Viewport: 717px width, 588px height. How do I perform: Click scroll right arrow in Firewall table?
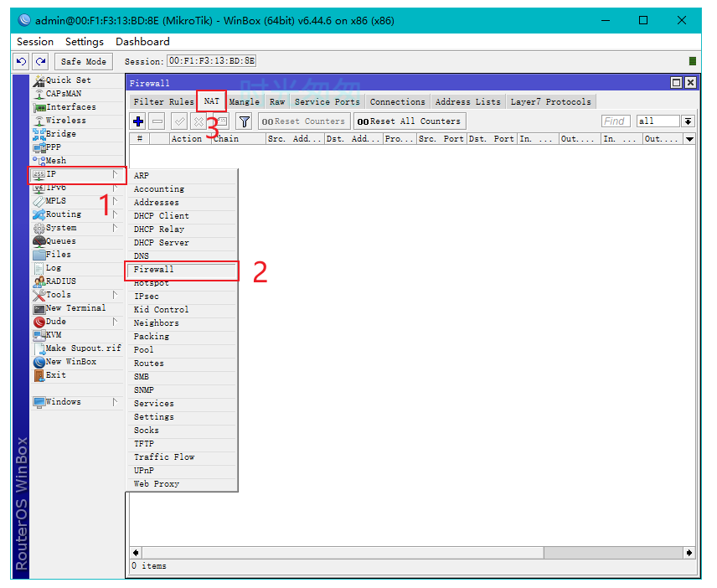tap(689, 553)
